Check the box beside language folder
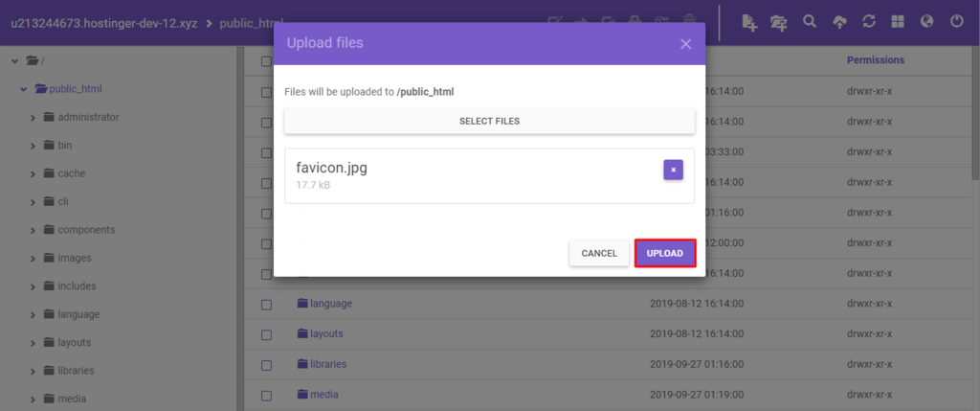The width and height of the screenshot is (980, 411). [267, 304]
